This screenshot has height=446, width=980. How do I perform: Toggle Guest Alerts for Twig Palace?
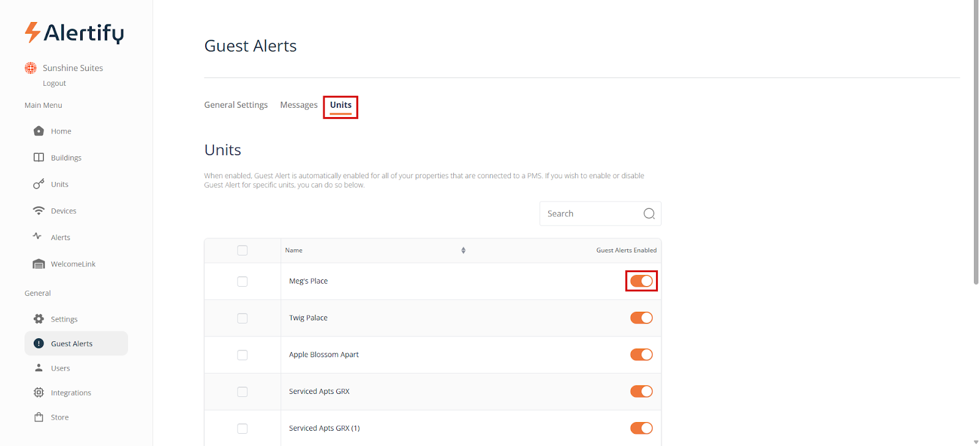point(641,318)
